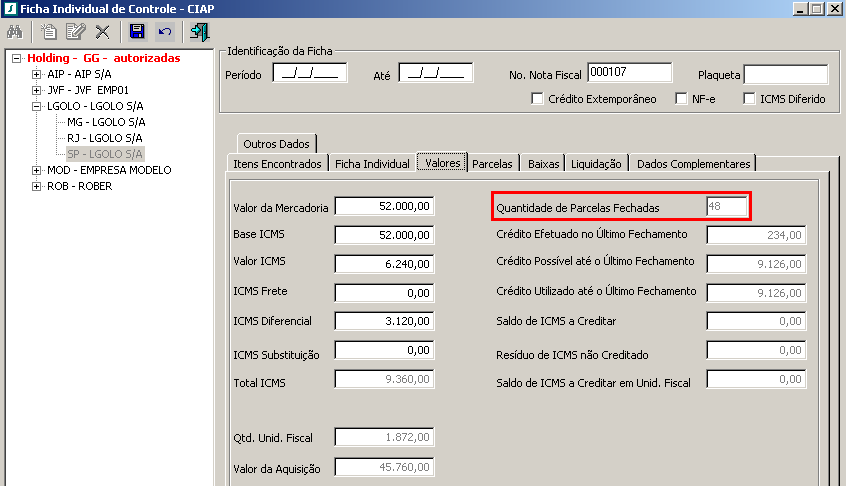This screenshot has width=846, height=486.
Task: Enable the Crédito Extemporâneo checkbox
Action: [x=538, y=98]
